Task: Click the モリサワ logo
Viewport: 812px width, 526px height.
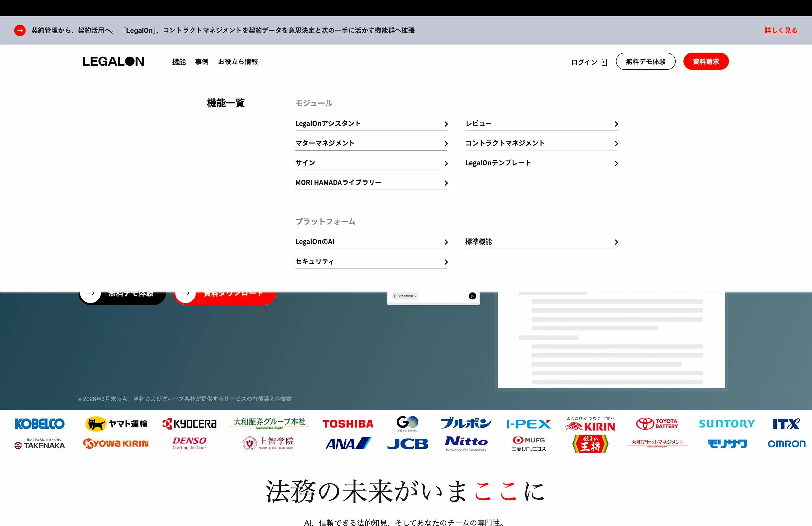Action: [x=727, y=444]
